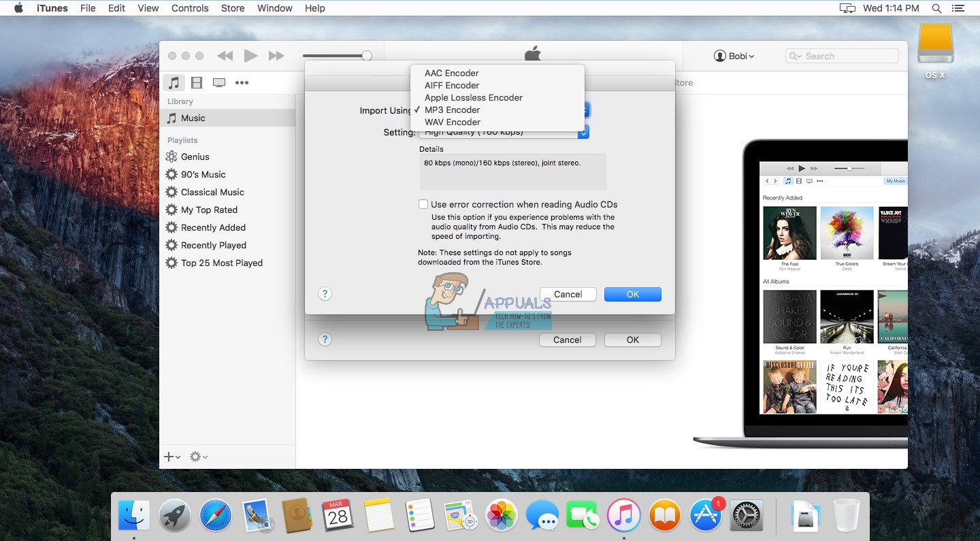Select the WAV Encoder option
980x541 pixels.
452,122
